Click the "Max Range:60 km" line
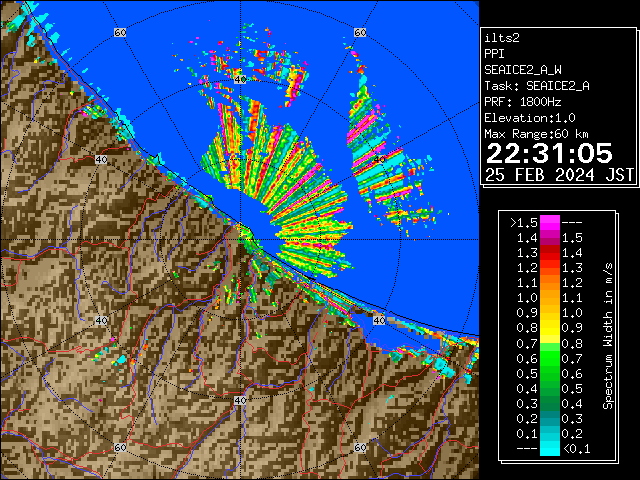The height and width of the screenshot is (480, 640). pyautogui.click(x=536, y=134)
